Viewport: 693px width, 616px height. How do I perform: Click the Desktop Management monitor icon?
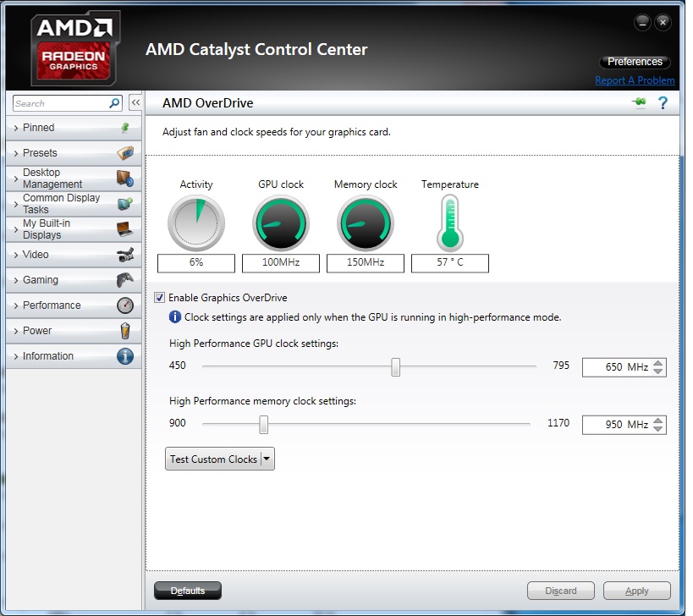(x=125, y=179)
